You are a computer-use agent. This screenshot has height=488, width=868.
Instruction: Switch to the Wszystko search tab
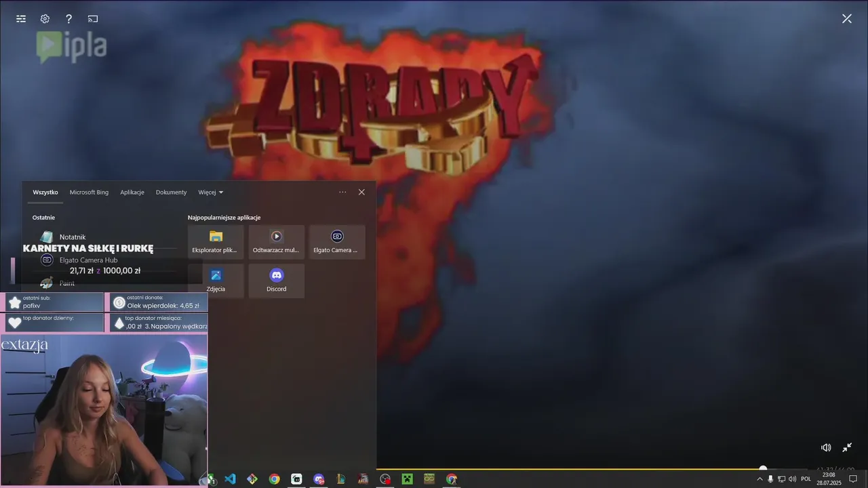pyautogui.click(x=45, y=192)
